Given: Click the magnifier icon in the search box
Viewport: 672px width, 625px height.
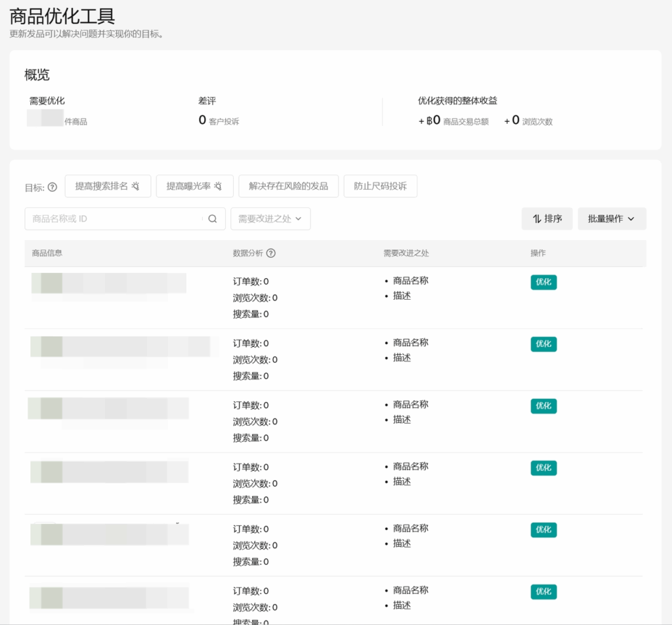Looking at the screenshot, I should pos(212,218).
